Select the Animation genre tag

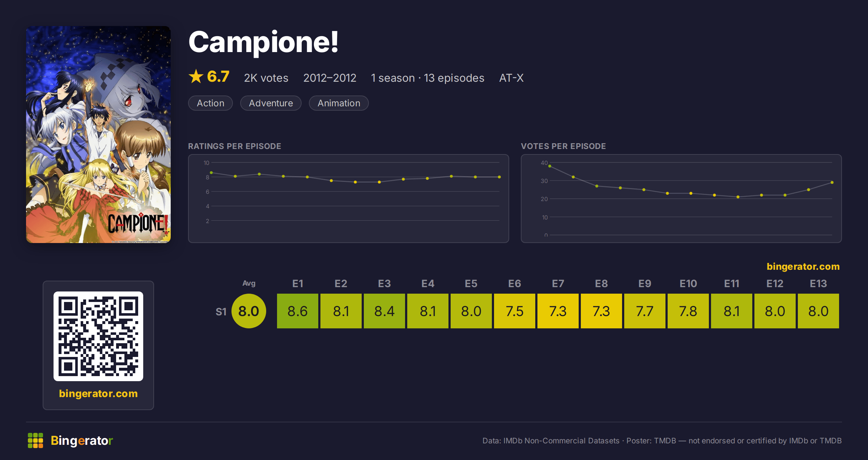[x=339, y=103]
